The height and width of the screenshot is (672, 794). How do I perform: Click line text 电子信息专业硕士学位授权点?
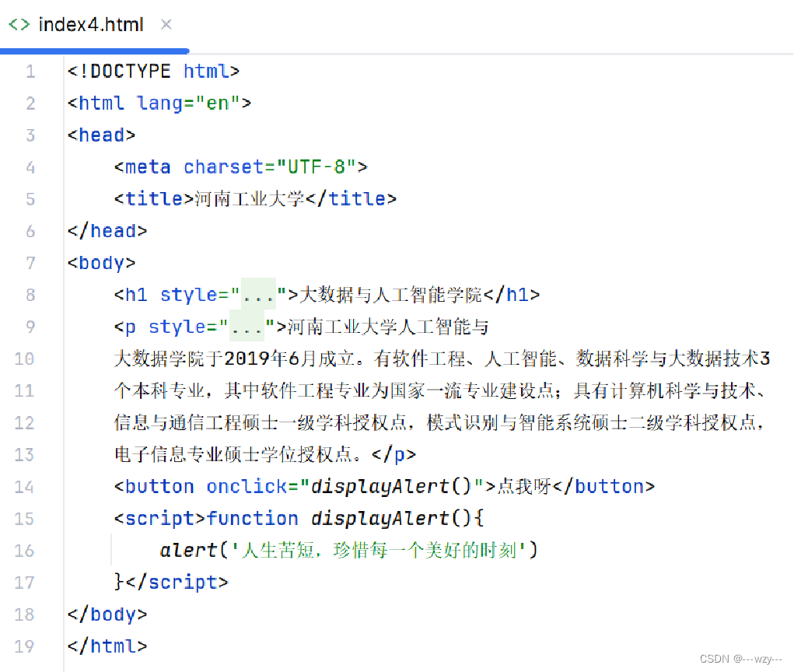coord(238,454)
